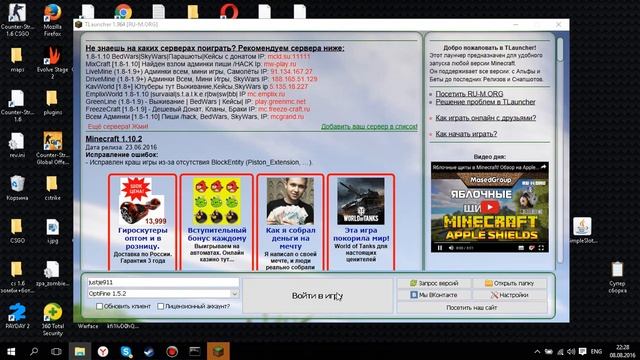Open the Мы ВКонтакте button
The height and width of the screenshot is (360, 640).
434,295
